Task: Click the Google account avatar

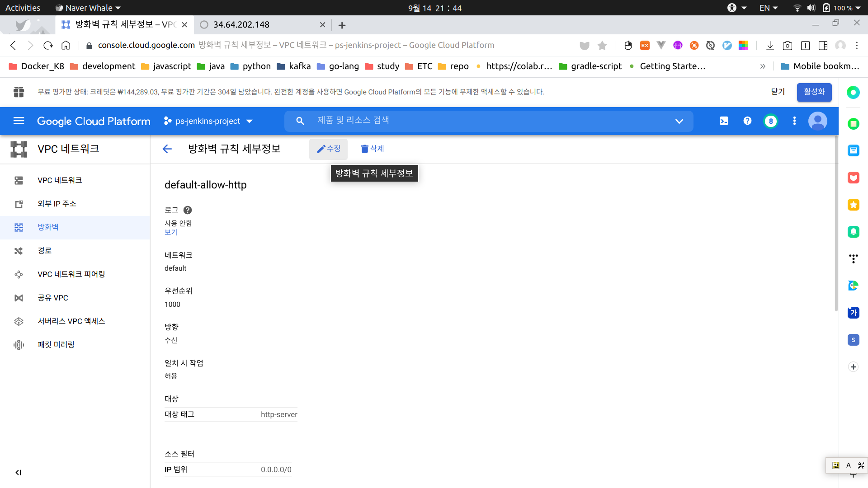Action: coord(817,121)
